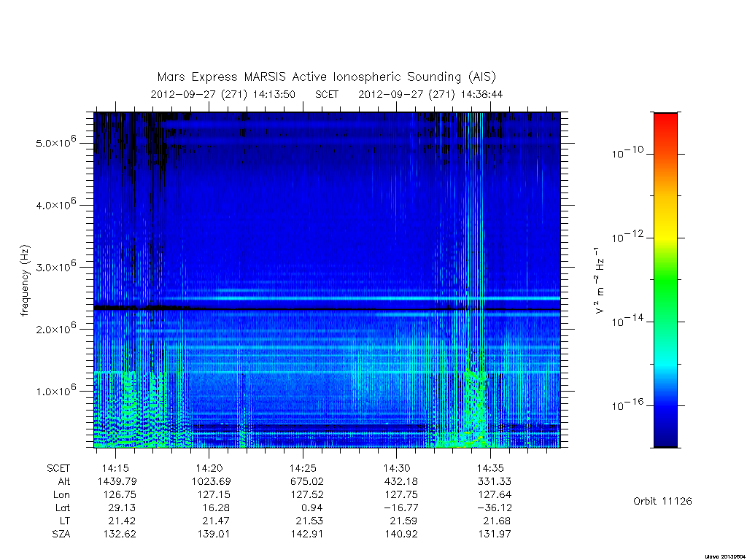
Task: Click the time tick label 14:30
Action: [397, 469]
